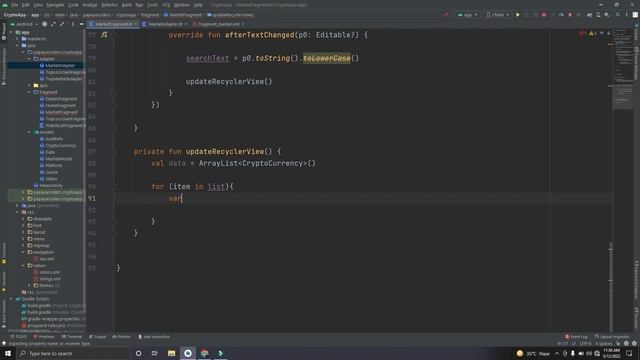Collapse the navigation resource folder
Viewport: 640px width, 360px height.
23,252
